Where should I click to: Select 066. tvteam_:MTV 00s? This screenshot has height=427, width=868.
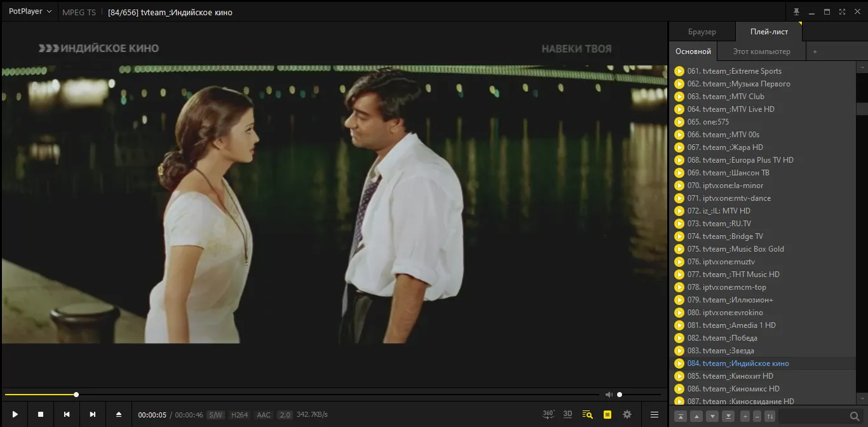(763, 135)
